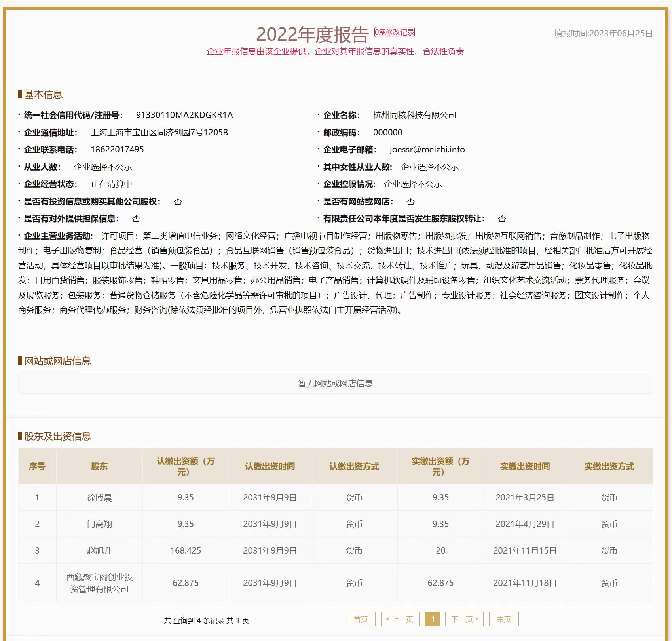This screenshot has height=641, width=672.
Task: Click the 2022年度报告 title
Action: pos(312,35)
